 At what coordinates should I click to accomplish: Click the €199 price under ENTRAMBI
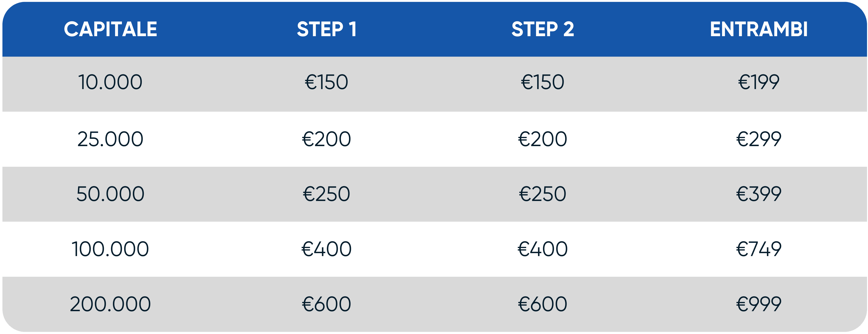pos(758,82)
